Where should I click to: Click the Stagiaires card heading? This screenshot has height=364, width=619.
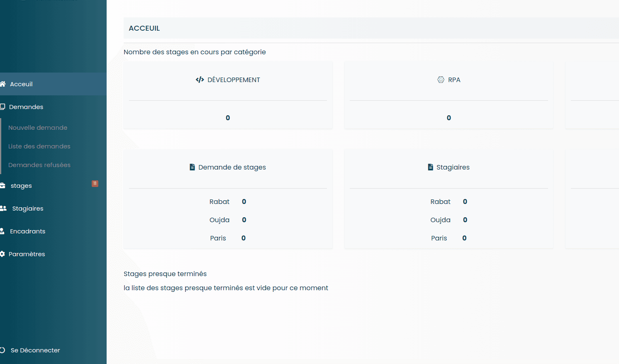coord(453,167)
